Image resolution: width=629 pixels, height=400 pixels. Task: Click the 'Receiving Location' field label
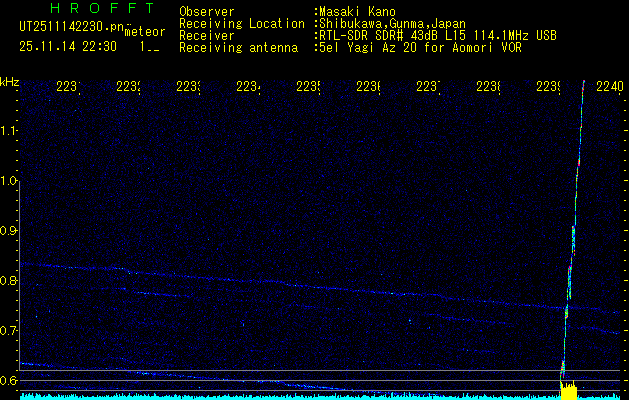point(241,23)
